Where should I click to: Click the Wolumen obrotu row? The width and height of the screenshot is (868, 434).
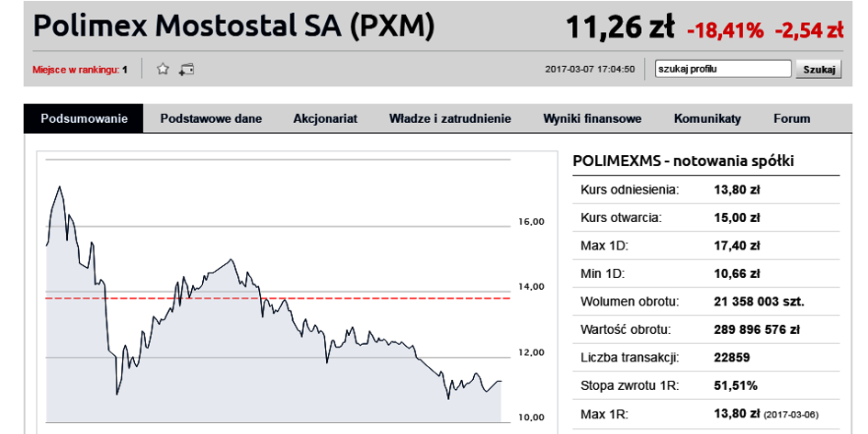pyautogui.click(x=705, y=301)
